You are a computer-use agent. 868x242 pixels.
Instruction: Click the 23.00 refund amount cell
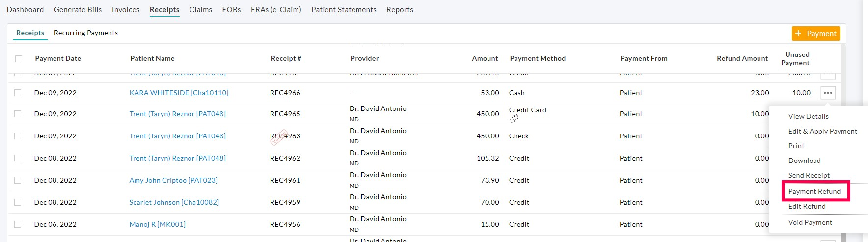point(759,93)
